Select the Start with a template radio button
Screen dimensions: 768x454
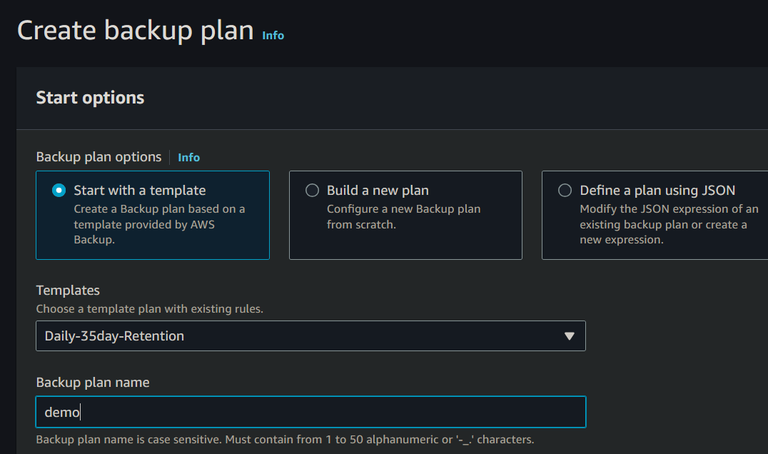click(x=59, y=190)
